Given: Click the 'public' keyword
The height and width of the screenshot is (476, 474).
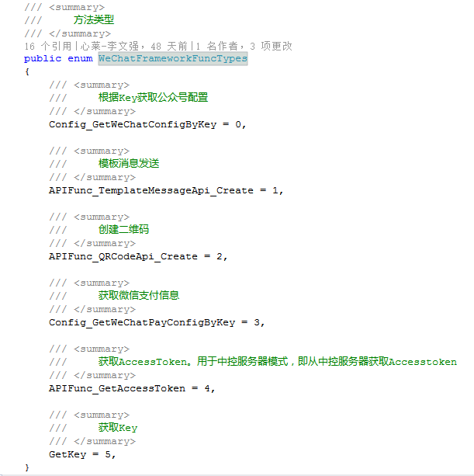Looking at the screenshot, I should click(x=43, y=58).
